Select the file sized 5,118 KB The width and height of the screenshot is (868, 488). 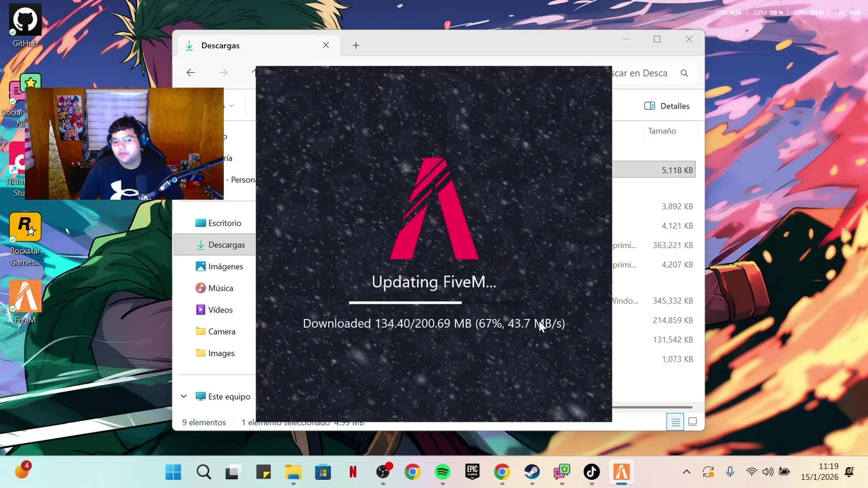coord(654,170)
